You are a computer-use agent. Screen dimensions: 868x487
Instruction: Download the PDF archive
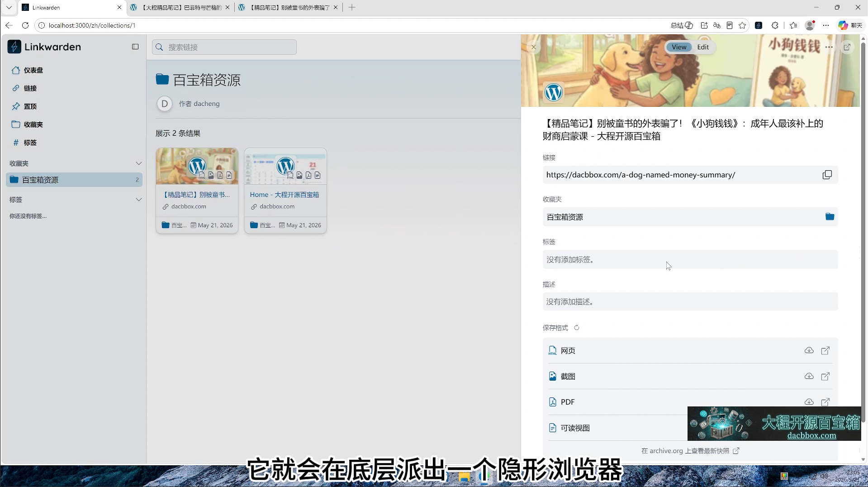[x=809, y=402]
